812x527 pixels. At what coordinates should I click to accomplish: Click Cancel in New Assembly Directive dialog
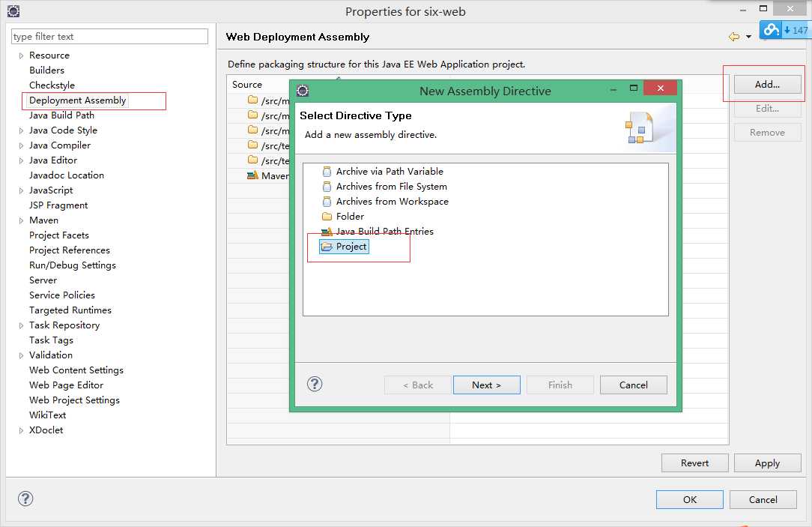(x=633, y=385)
